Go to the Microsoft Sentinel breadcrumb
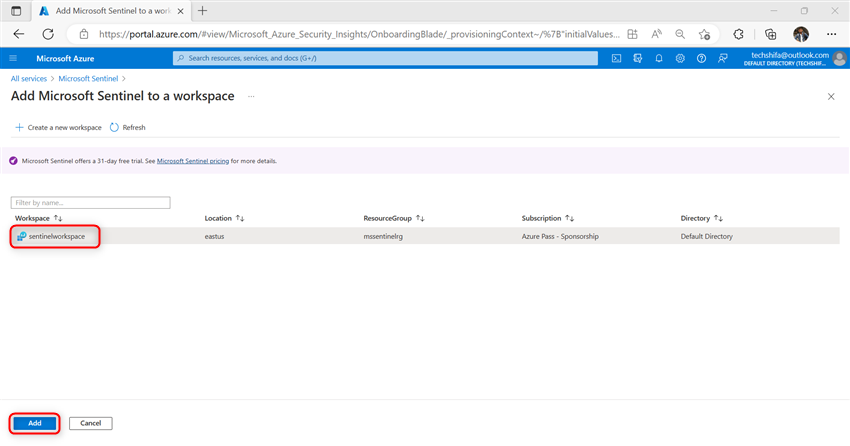This screenshot has height=446, width=850. pyautogui.click(x=88, y=79)
